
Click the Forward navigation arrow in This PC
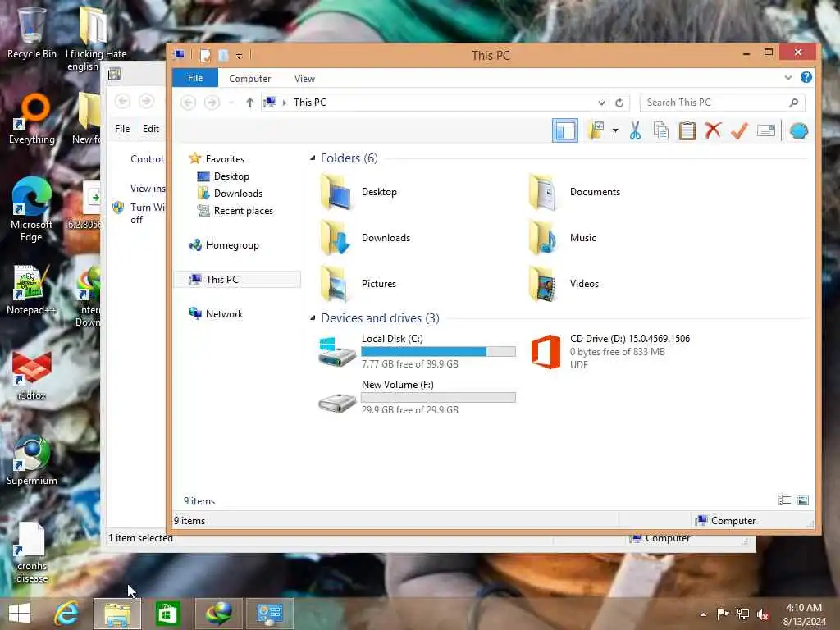click(x=212, y=103)
